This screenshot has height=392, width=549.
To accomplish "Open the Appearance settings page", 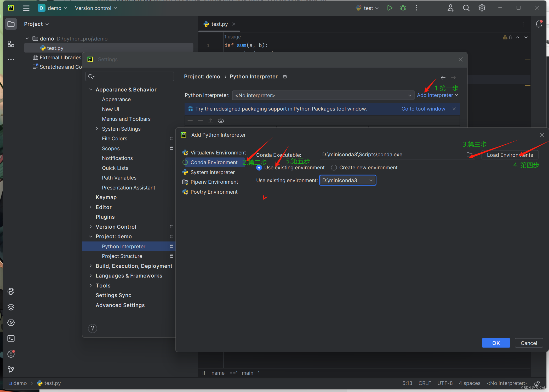I will 116,99.
